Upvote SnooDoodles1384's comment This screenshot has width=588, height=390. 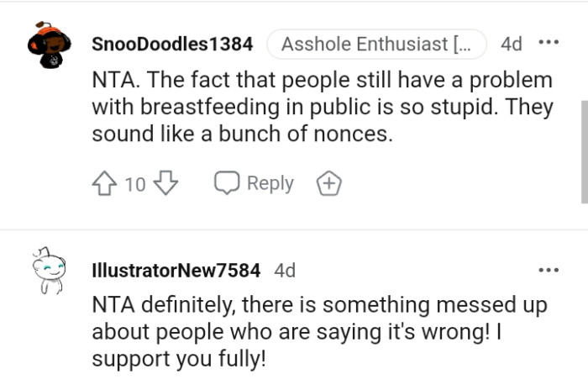point(106,183)
